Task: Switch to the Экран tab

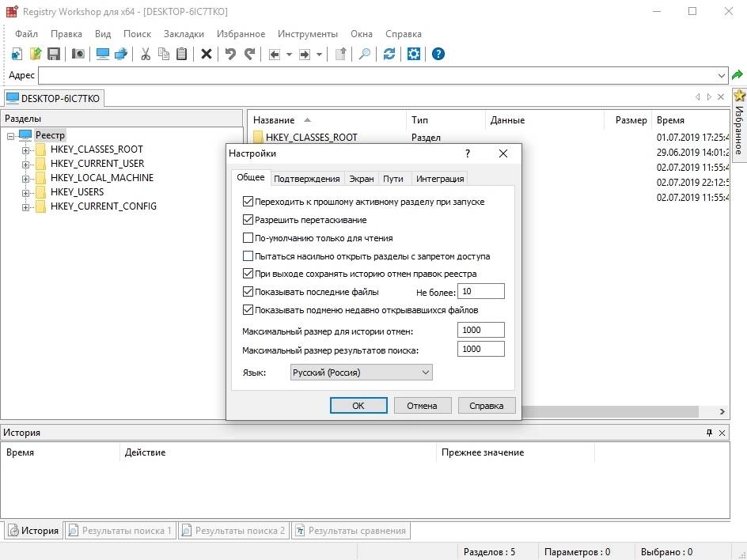Action: [362, 179]
